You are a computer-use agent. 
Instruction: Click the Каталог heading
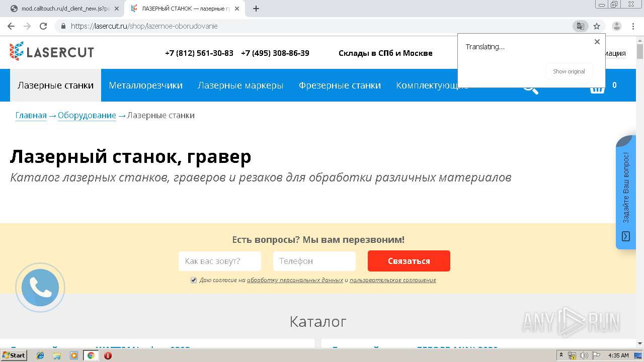point(318,321)
